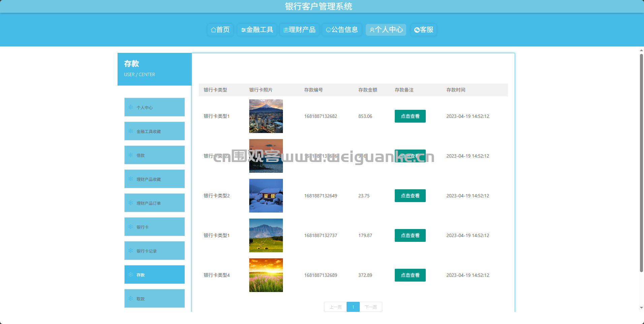This screenshot has height=324, width=644.
Task: Click 点击查看 for deposit 1681887132737
Action: pos(410,235)
